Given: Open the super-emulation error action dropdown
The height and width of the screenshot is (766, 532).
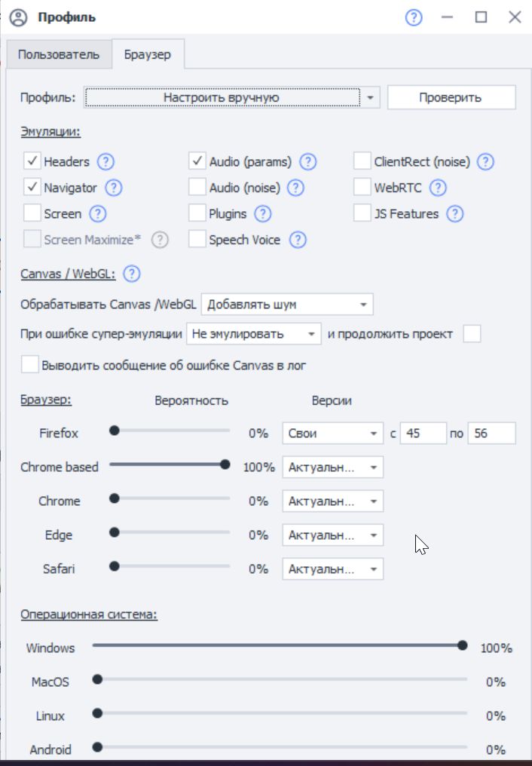Looking at the screenshot, I should [x=254, y=333].
